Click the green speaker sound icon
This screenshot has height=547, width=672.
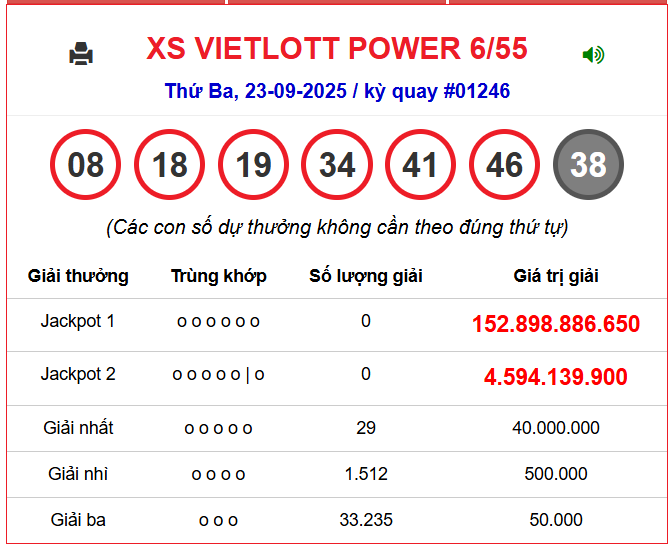pyautogui.click(x=593, y=55)
